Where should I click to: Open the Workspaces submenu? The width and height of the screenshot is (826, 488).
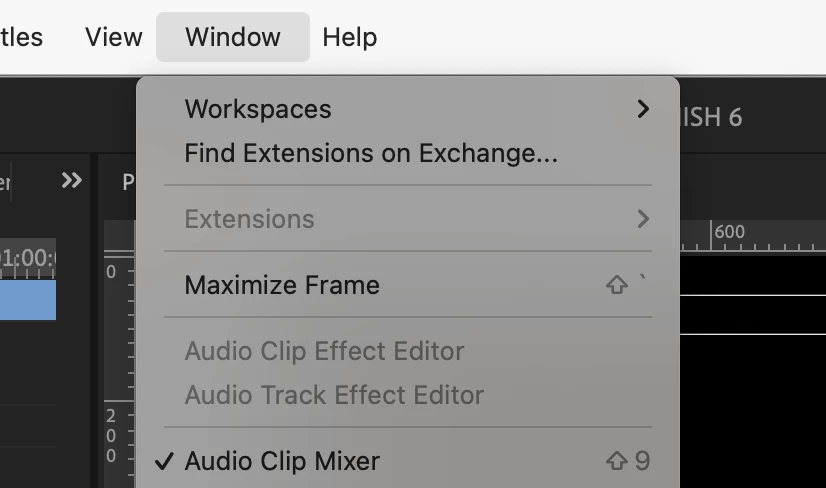408,109
